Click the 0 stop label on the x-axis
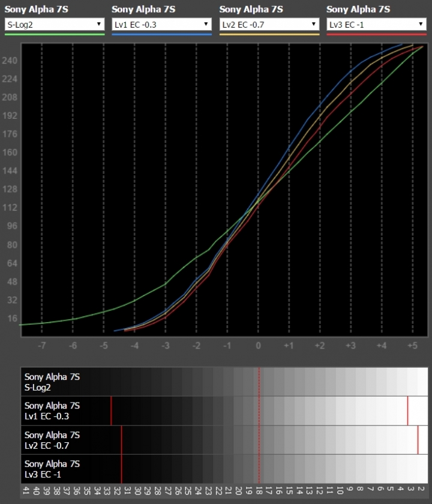Image resolution: width=432 pixels, height=504 pixels. [258, 346]
